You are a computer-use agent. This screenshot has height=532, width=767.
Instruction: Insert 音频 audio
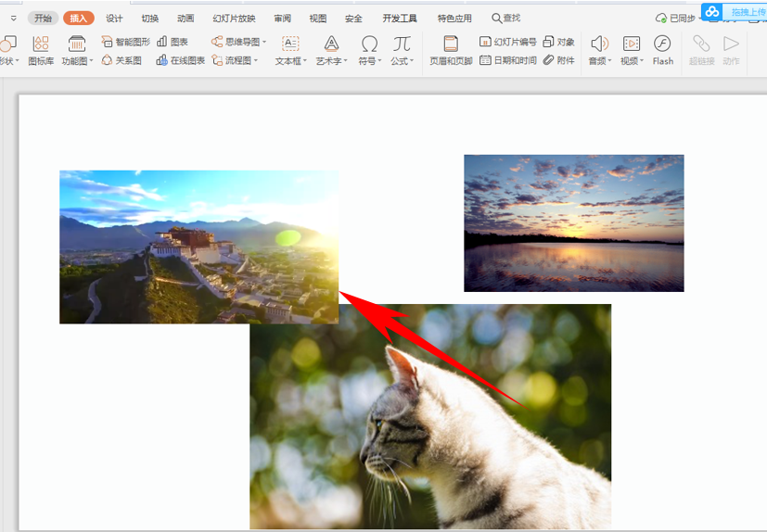599,50
